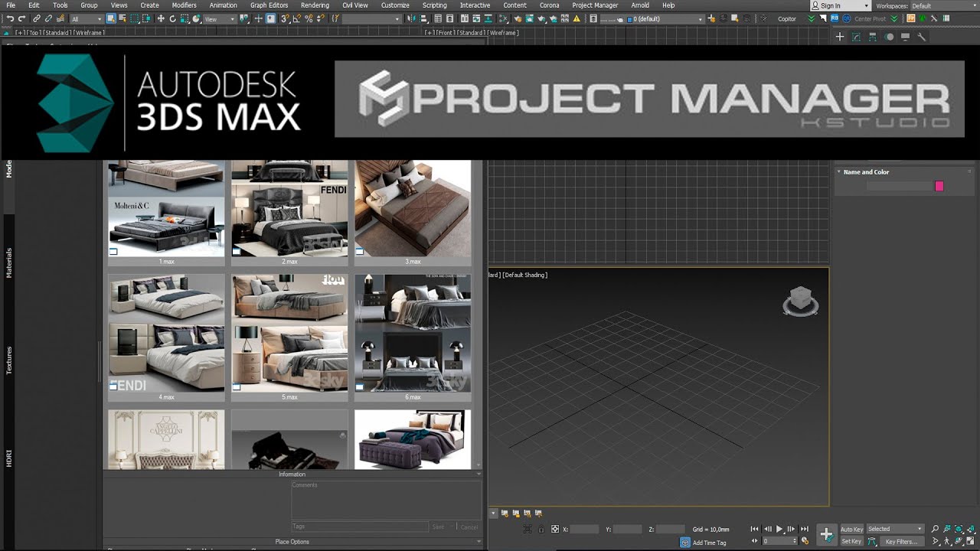
Task: Open the Motion command panel tab
Action: coord(890,37)
